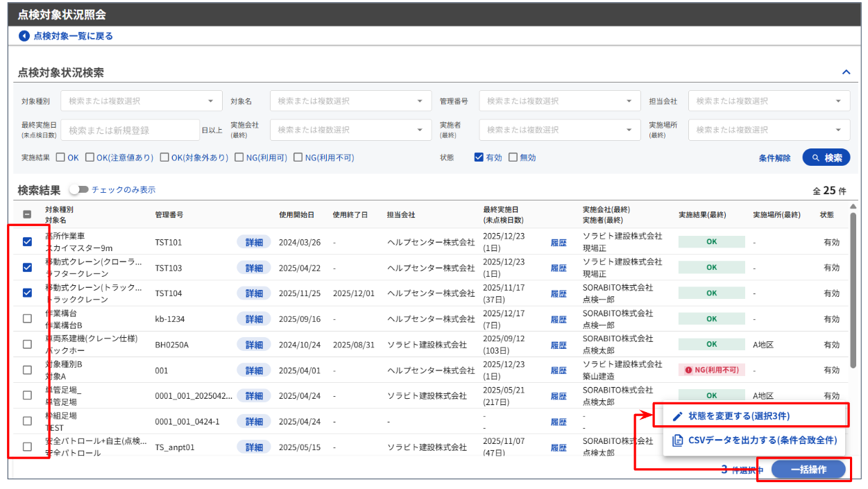868x489 pixels.
Task: Click the header select-all checkbox icon
Action: click(x=27, y=214)
